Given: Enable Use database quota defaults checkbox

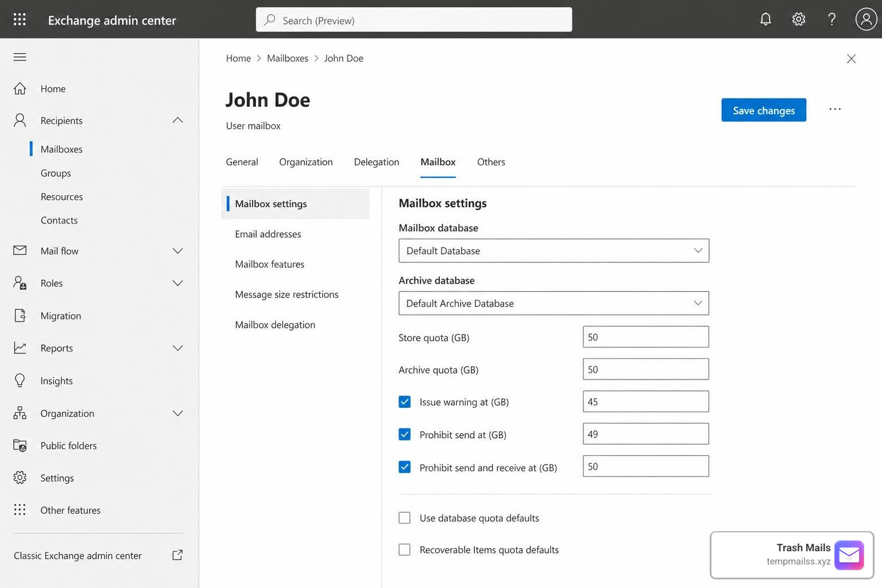Looking at the screenshot, I should (404, 518).
